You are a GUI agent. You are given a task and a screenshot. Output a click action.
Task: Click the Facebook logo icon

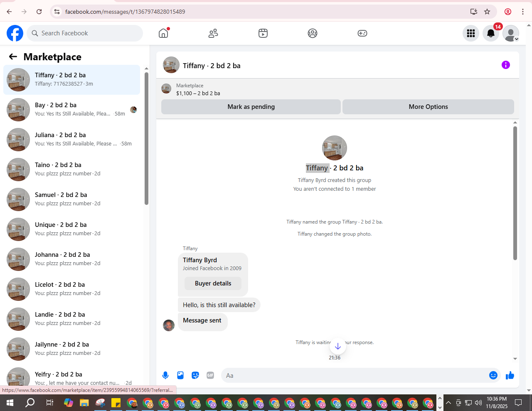click(x=15, y=33)
